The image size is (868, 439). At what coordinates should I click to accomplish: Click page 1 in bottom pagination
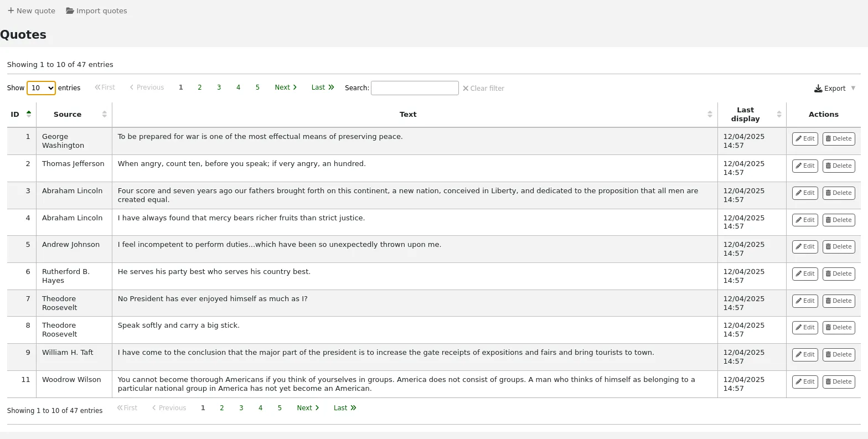click(203, 408)
